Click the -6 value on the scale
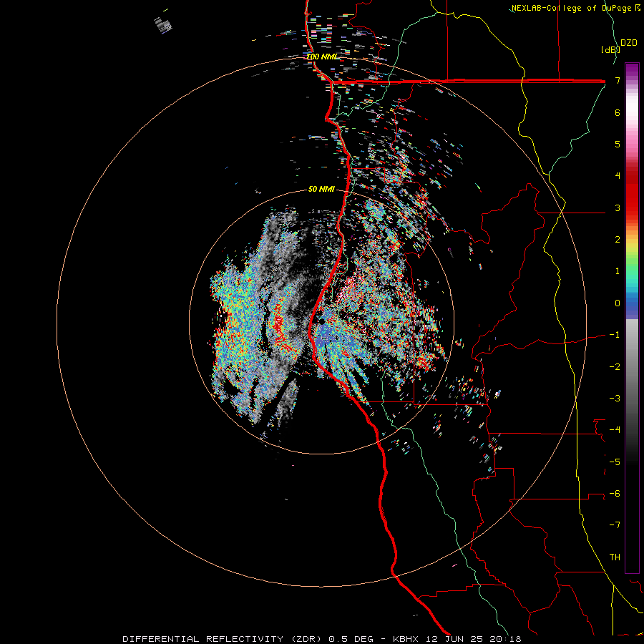Image resolution: width=644 pixels, height=644 pixels. pyautogui.click(x=615, y=493)
